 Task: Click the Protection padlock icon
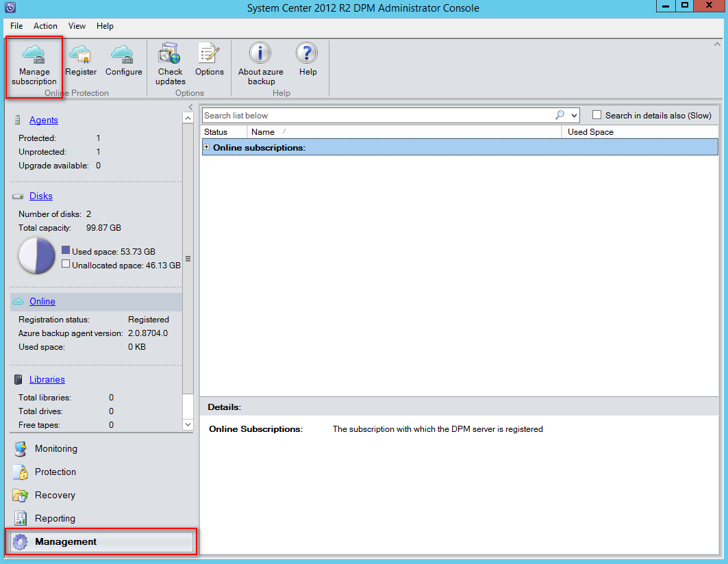[x=20, y=472]
